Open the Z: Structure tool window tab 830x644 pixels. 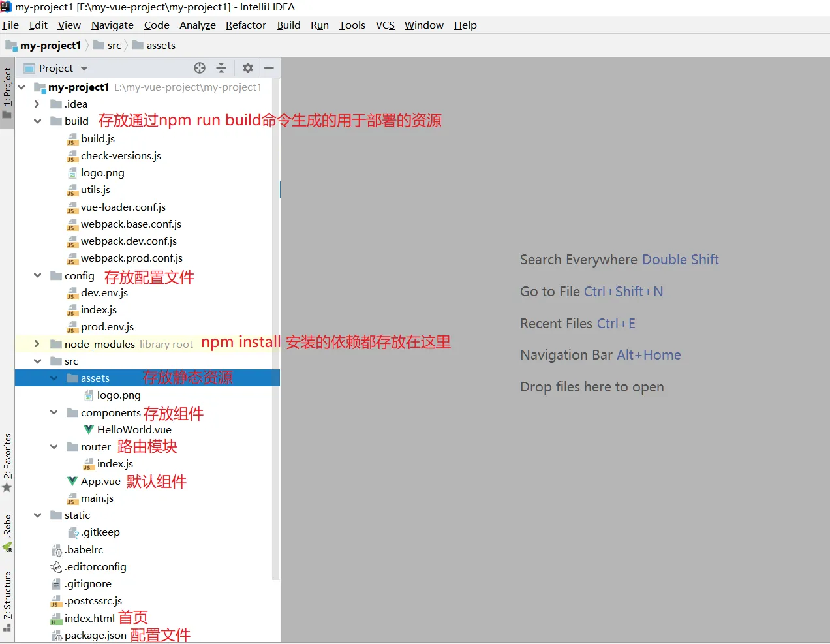click(7, 602)
